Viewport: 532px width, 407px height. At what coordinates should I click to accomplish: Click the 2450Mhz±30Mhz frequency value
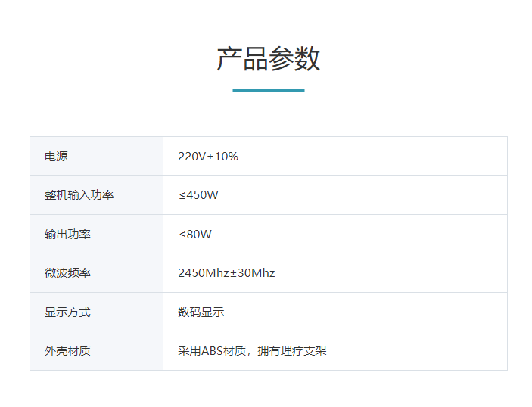click(226, 273)
